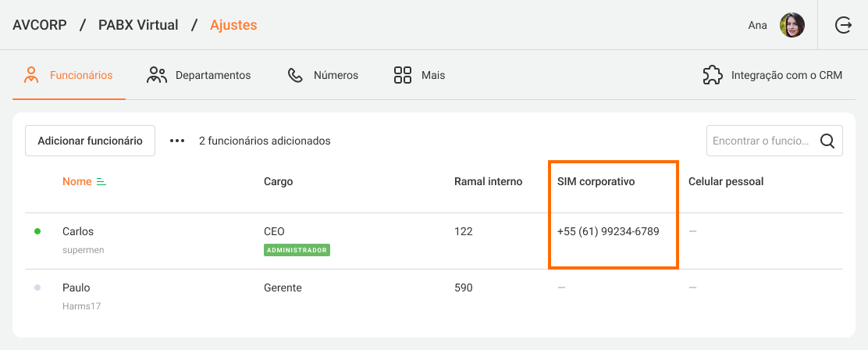The width and height of the screenshot is (868, 350).
Task: Go to PABX Virtual breadcrumb link
Action: (x=139, y=25)
